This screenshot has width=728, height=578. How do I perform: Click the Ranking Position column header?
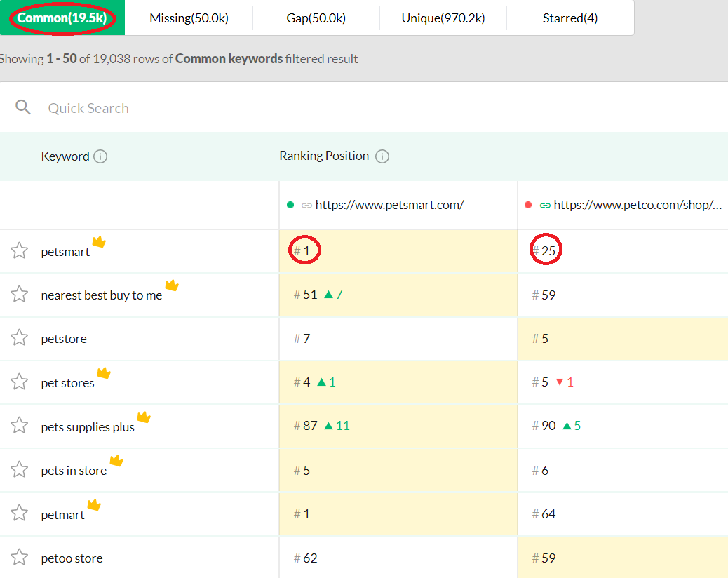(324, 156)
